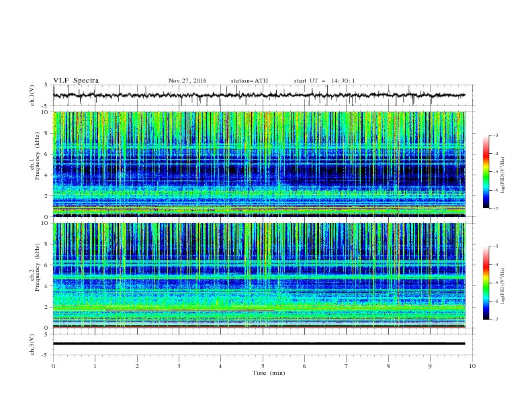Click the "ch.3(V)" waveform axis label

pyautogui.click(x=32, y=345)
